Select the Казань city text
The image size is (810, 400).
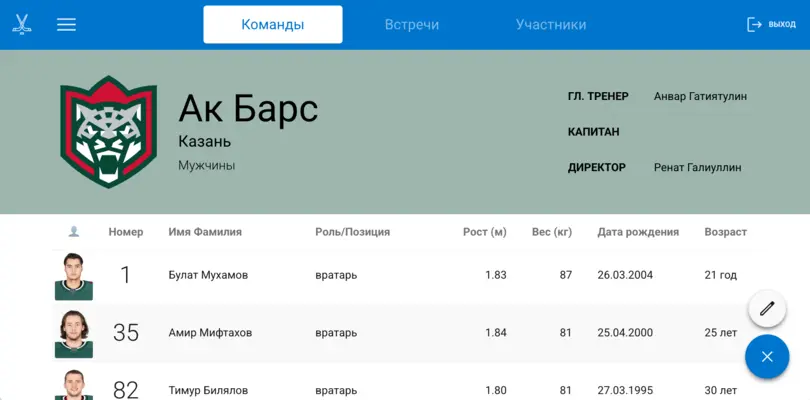[x=205, y=141]
